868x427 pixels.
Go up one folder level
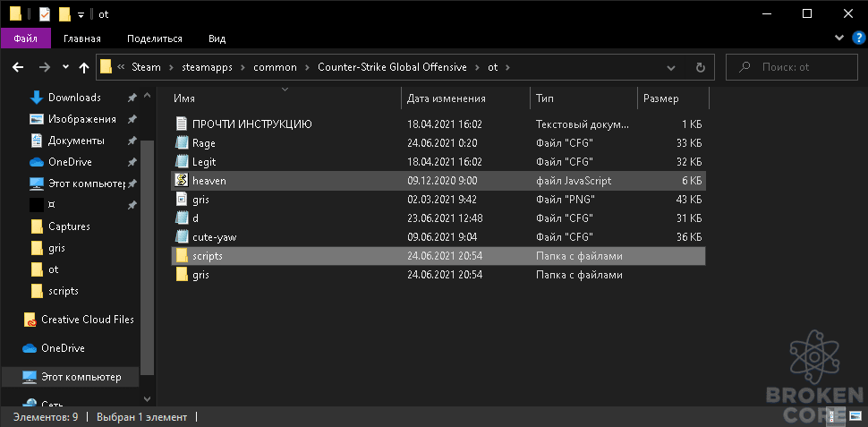tap(84, 67)
